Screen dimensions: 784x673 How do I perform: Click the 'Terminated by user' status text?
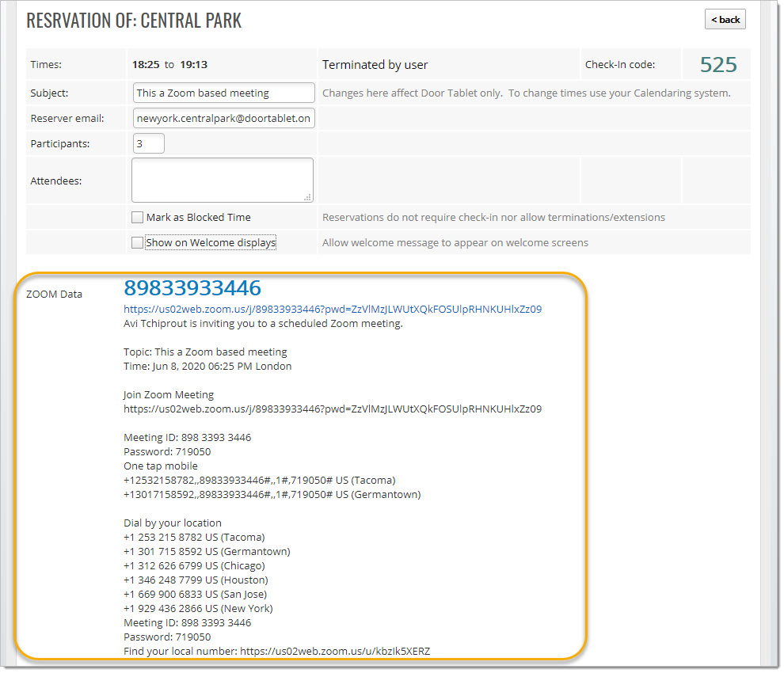[x=375, y=65]
